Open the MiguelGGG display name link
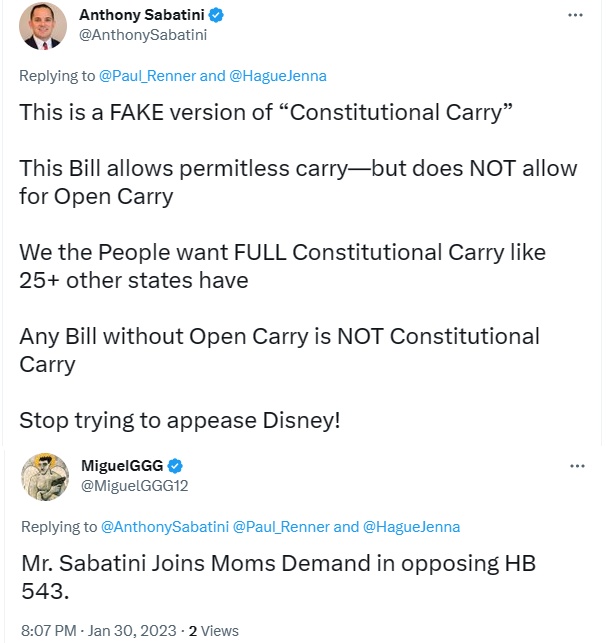Image resolution: width=606 pixels, height=643 pixels. click(122, 466)
